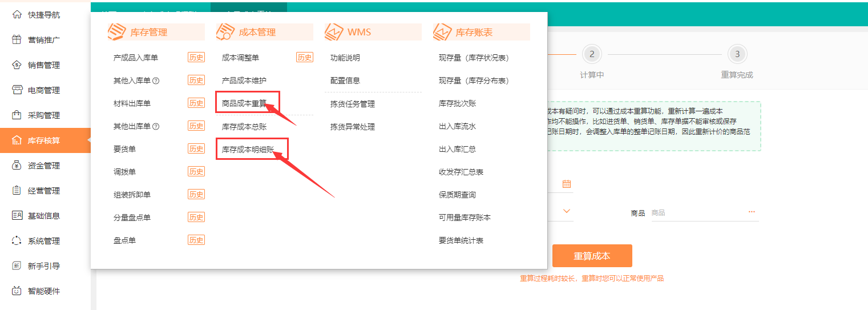Open 库存成本明细账 menu item
The height and width of the screenshot is (310, 868).
pos(248,149)
